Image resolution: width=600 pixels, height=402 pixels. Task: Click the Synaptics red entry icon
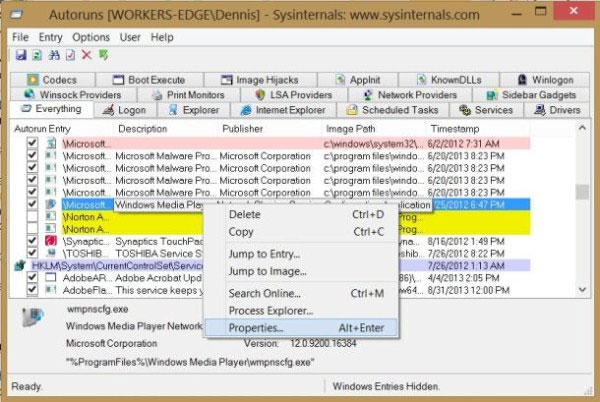coord(51,241)
